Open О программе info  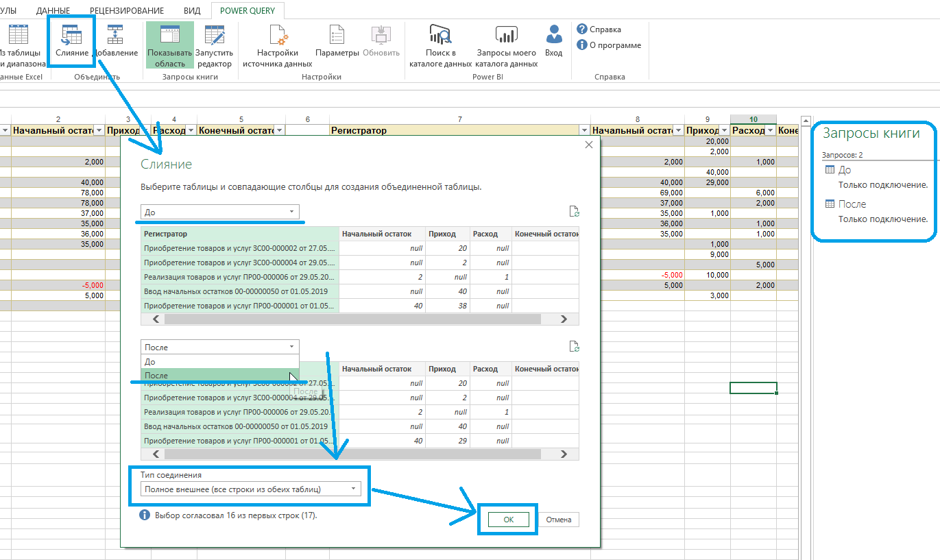tap(609, 45)
